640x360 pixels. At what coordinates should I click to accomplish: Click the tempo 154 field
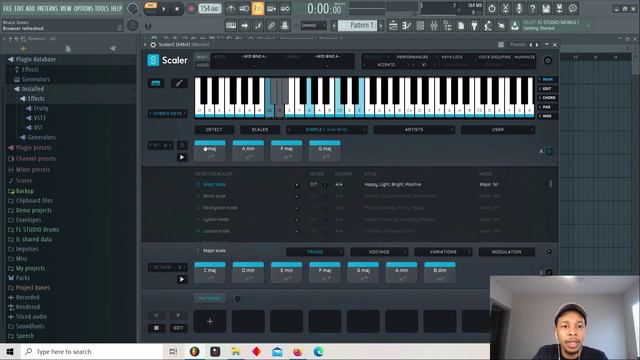coord(210,9)
